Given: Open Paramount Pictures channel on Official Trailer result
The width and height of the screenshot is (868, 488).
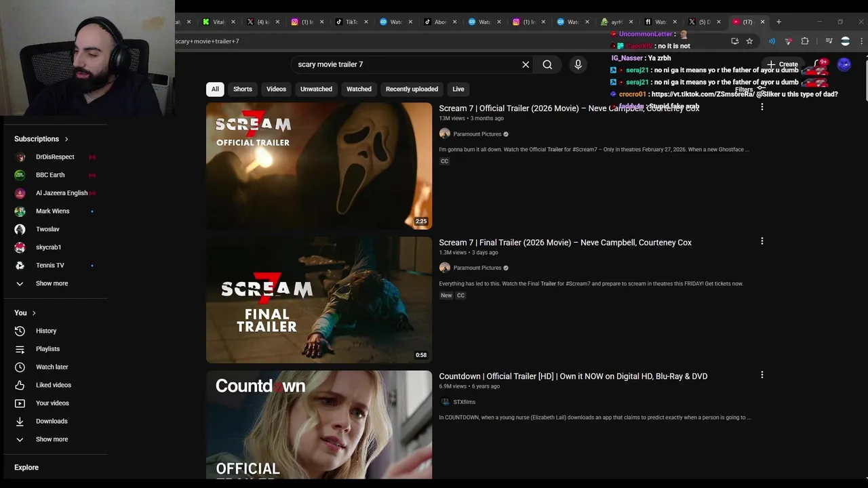Looking at the screenshot, I should pos(477,134).
